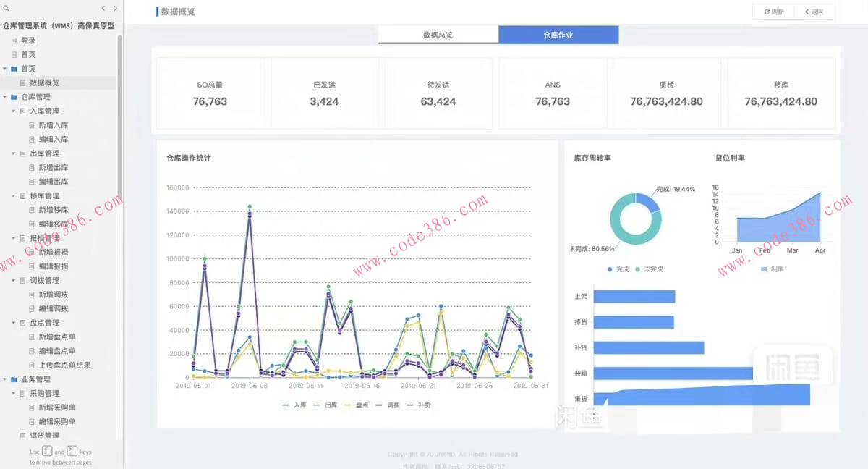Click the search magnifier icon in the sidebar

[6, 9]
